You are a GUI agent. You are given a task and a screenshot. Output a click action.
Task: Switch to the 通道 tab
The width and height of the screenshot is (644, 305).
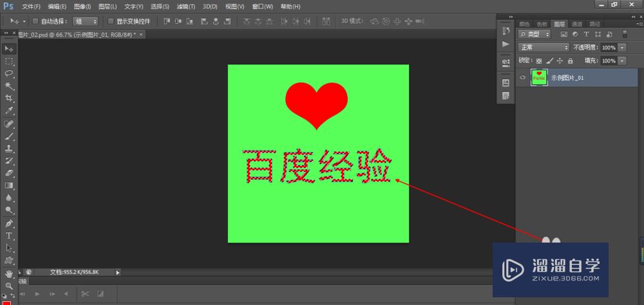point(577,24)
